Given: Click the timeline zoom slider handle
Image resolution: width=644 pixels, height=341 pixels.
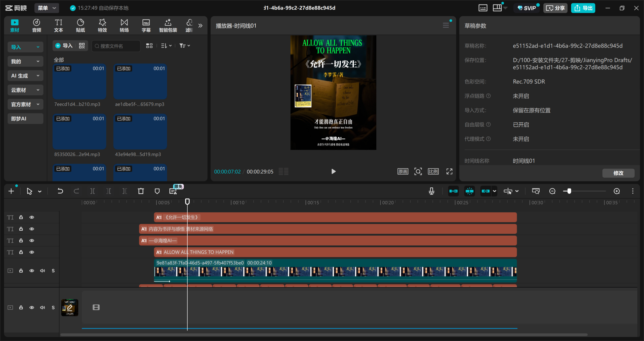Looking at the screenshot, I should [x=569, y=191].
